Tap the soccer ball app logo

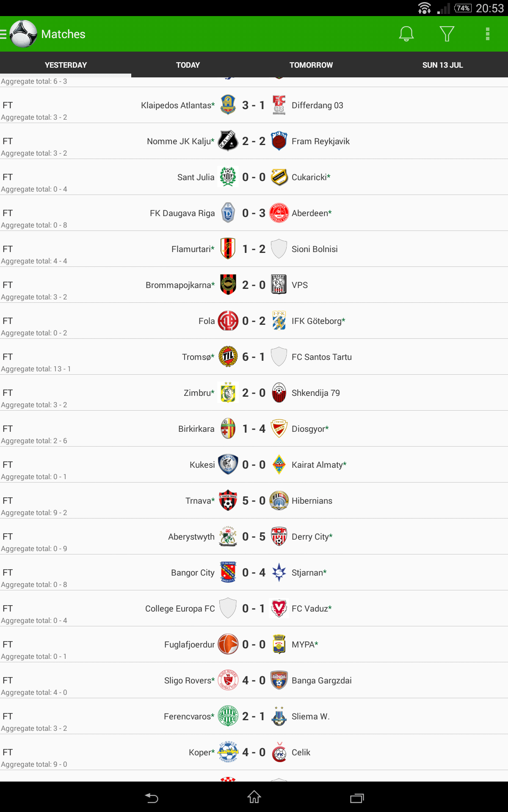tap(23, 34)
